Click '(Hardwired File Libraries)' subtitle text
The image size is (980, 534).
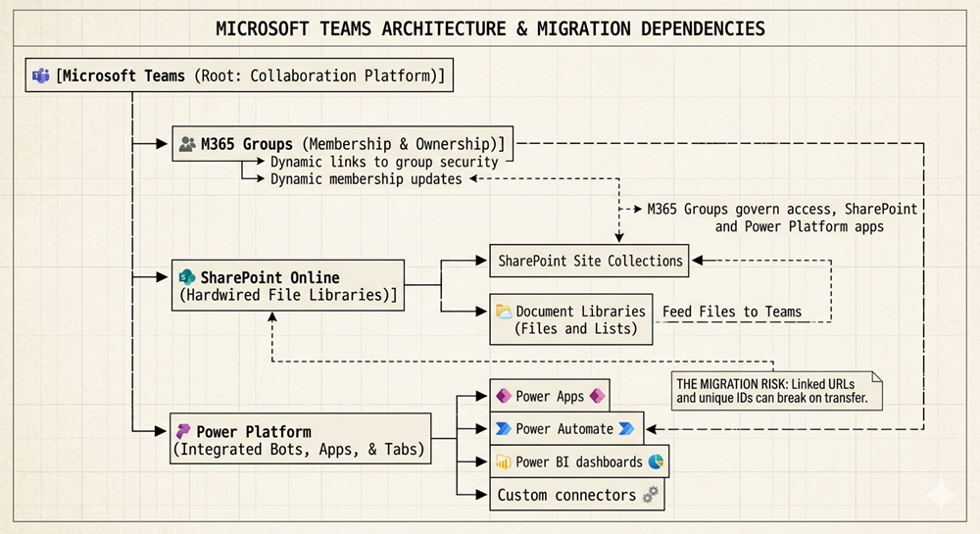point(288,295)
